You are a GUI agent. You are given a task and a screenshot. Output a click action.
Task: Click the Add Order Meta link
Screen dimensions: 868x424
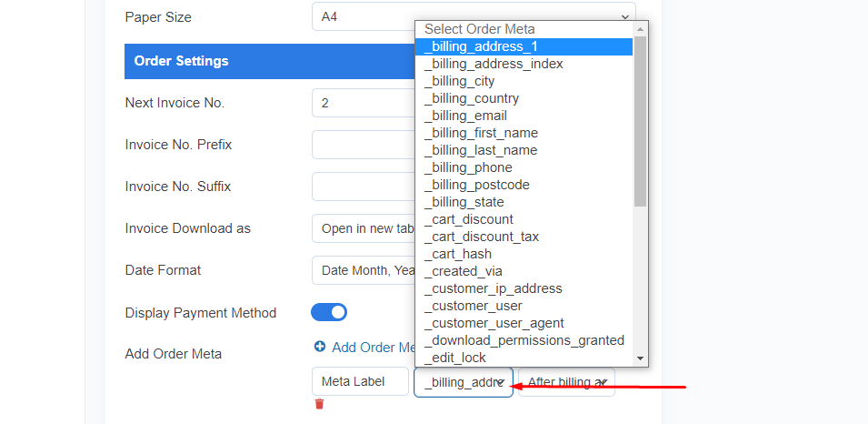pyautogui.click(x=374, y=347)
